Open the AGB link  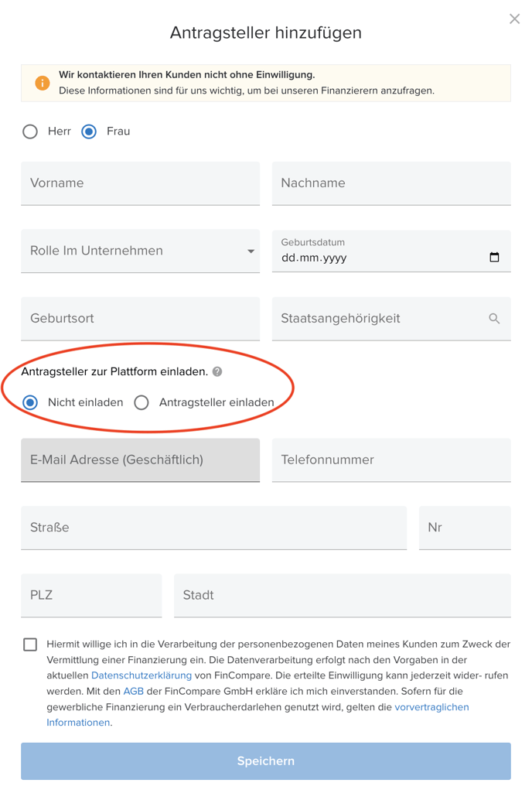[133, 691]
